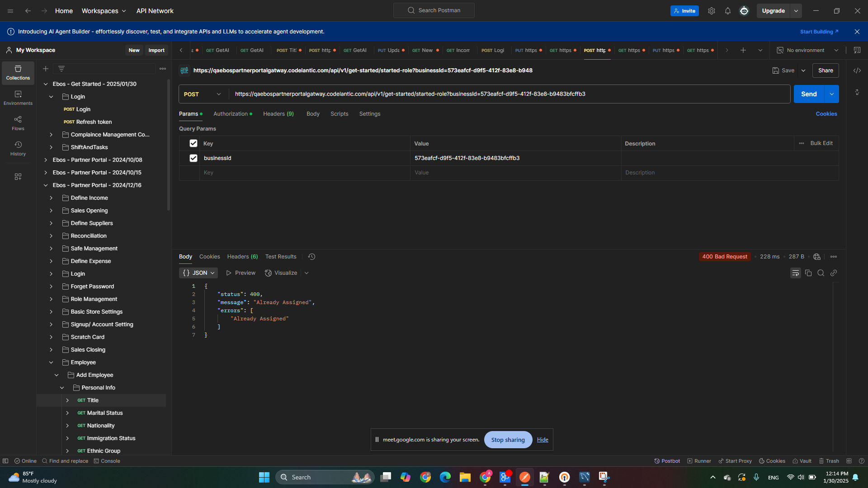Open Postman settings gear icon
The width and height of the screenshot is (868, 488).
(x=712, y=11)
